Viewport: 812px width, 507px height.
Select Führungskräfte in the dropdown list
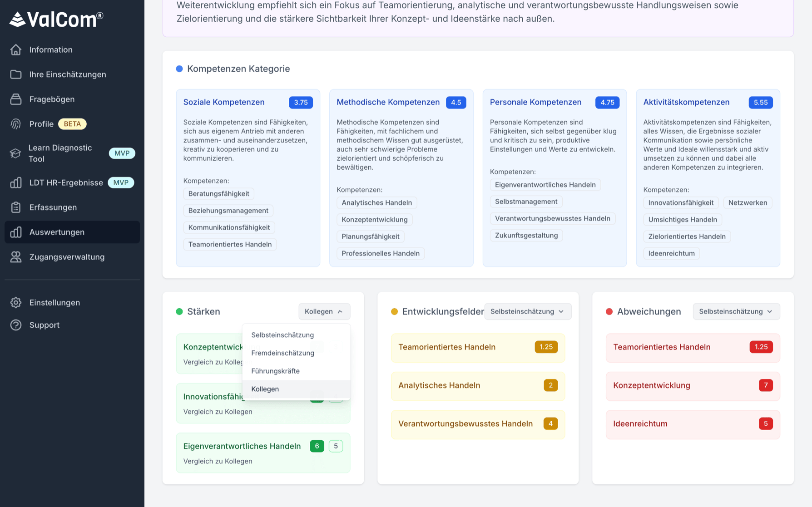[x=275, y=371]
